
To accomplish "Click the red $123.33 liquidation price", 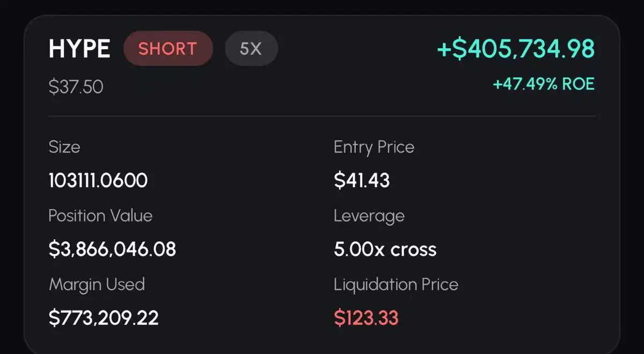I will (366, 318).
